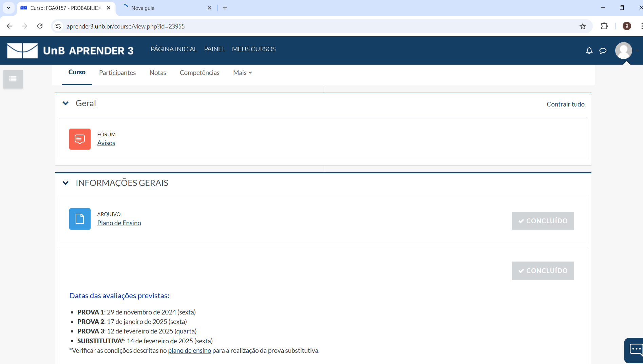
Task: Click the PROVA 3 date line
Action: point(137,331)
